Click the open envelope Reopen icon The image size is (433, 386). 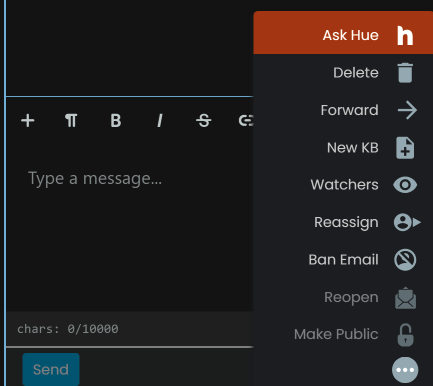tap(405, 298)
